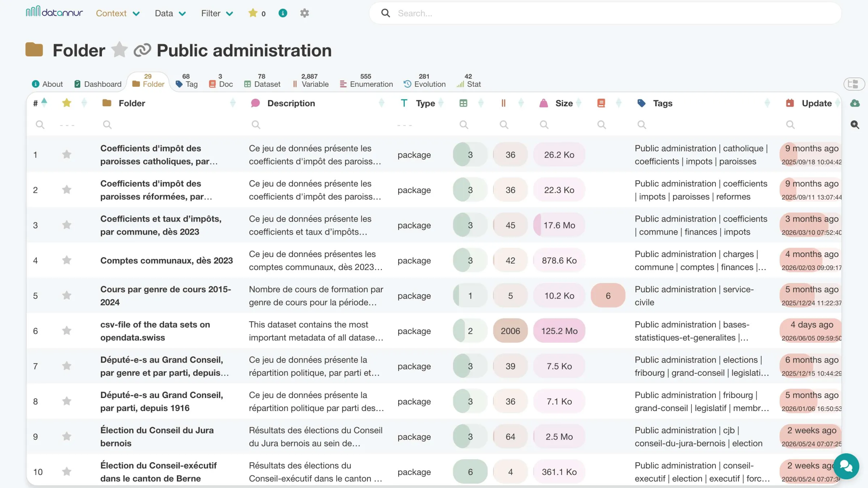Switch to the Dataset tab
868x488 pixels.
click(262, 81)
